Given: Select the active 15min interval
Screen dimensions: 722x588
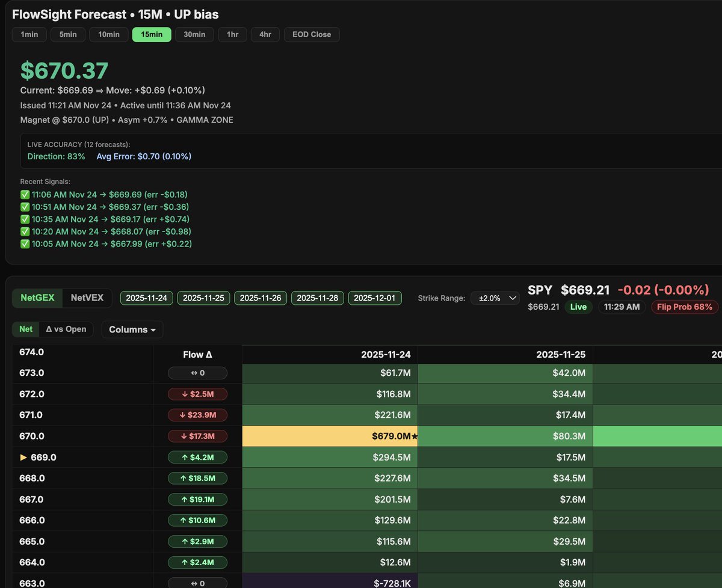Looking at the screenshot, I should (152, 34).
